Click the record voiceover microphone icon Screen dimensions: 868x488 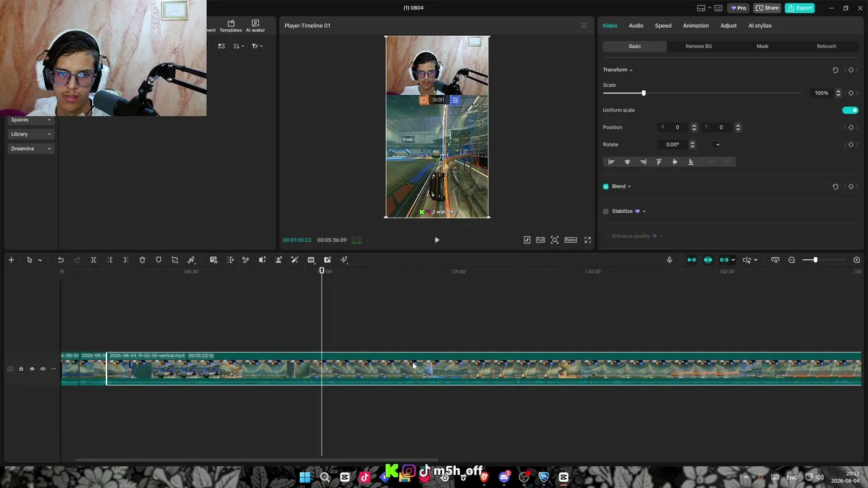[x=669, y=260]
